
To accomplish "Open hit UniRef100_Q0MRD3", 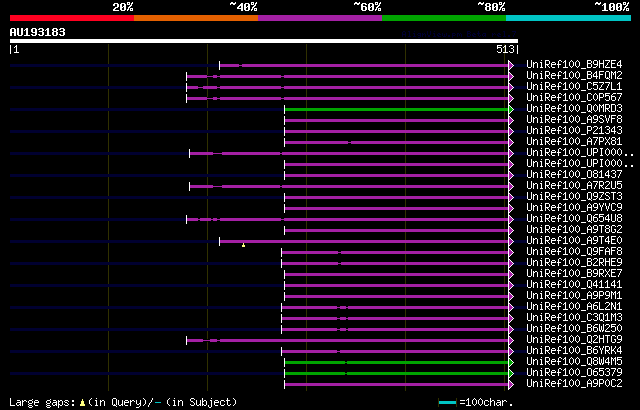I will pyautogui.click(x=574, y=109).
